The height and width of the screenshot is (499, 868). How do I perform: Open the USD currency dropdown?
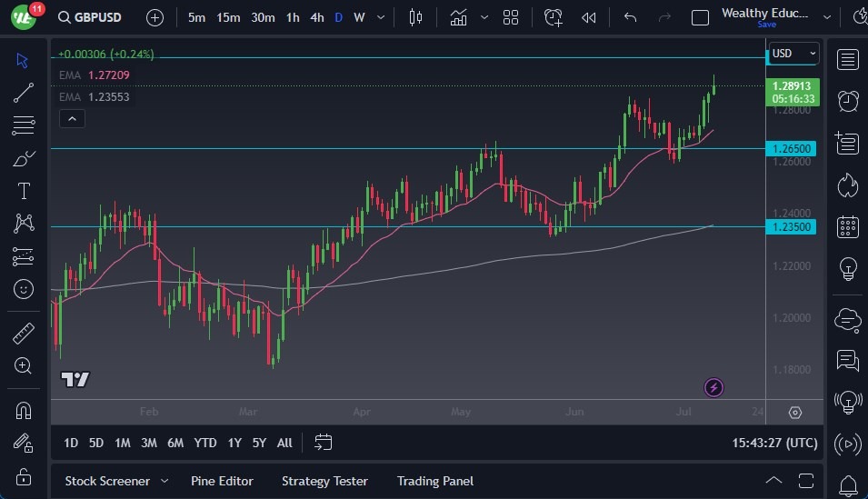click(793, 54)
